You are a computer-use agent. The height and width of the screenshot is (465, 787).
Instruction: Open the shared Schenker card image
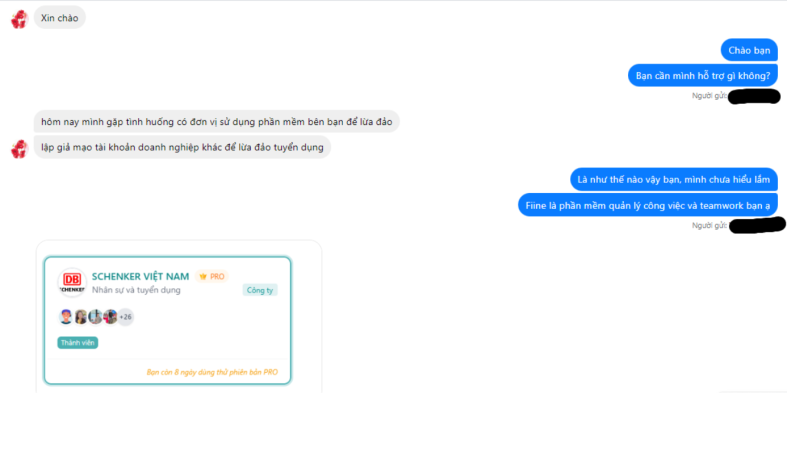(168, 320)
